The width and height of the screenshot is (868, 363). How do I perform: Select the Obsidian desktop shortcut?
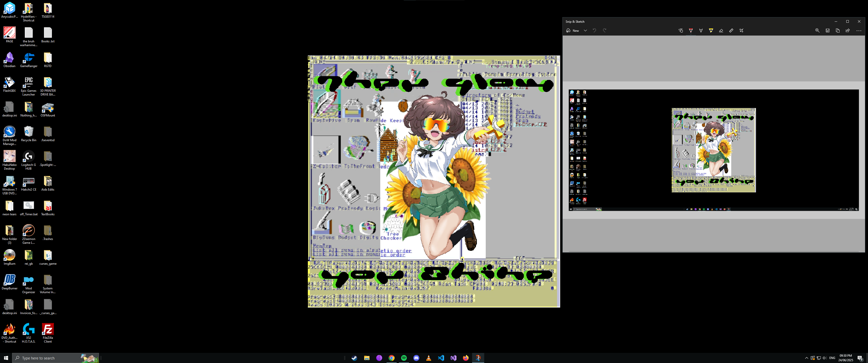coord(9,60)
